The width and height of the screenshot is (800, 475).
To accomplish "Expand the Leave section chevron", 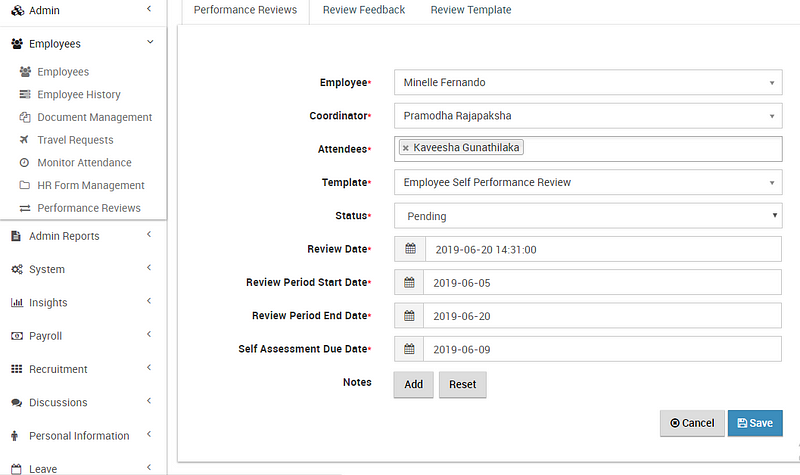I will pos(149,467).
